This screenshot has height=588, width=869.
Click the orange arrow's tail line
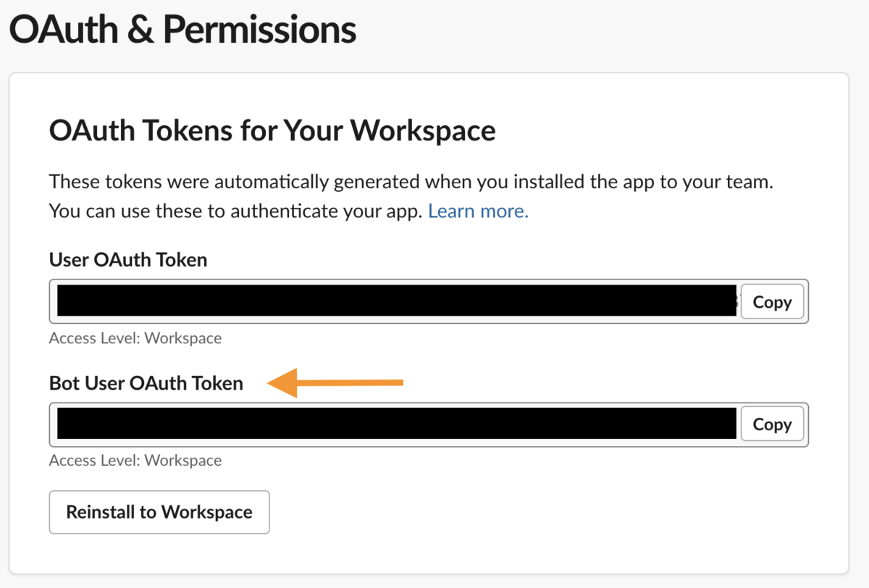click(350, 382)
